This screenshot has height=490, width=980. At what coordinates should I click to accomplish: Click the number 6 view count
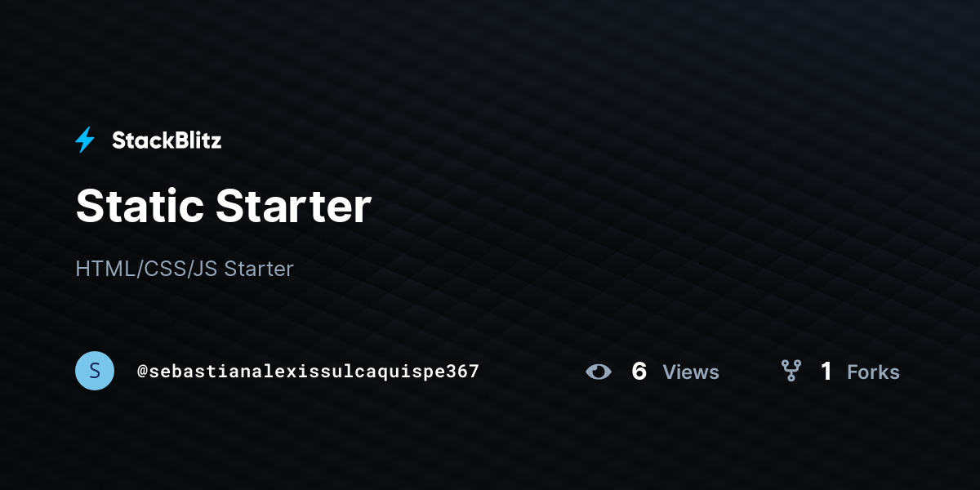[639, 372]
